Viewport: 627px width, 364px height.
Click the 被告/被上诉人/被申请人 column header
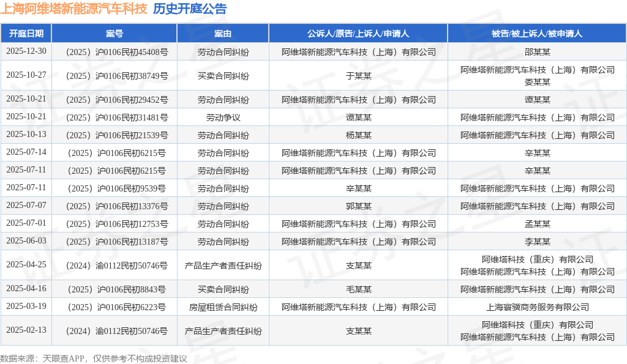click(537, 34)
